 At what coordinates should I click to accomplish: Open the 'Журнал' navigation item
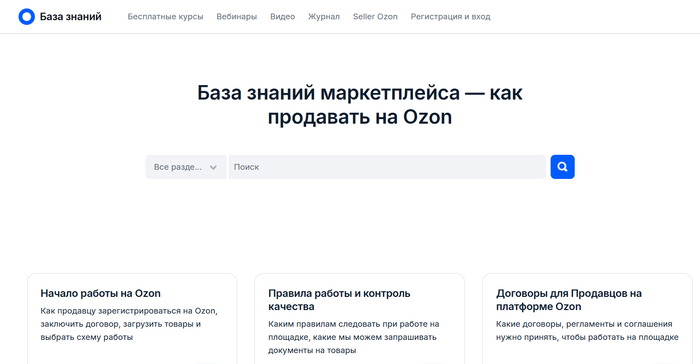[324, 17]
